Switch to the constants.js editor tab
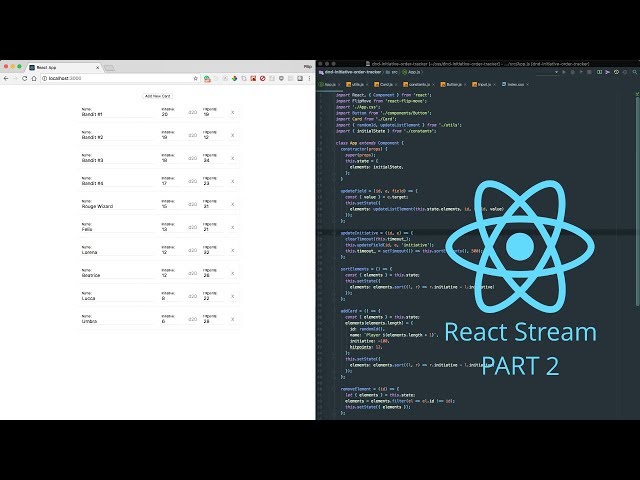 tap(417, 84)
